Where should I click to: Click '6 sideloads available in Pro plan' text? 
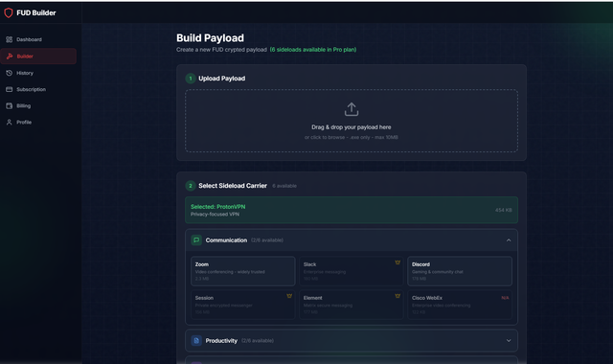pyautogui.click(x=313, y=50)
